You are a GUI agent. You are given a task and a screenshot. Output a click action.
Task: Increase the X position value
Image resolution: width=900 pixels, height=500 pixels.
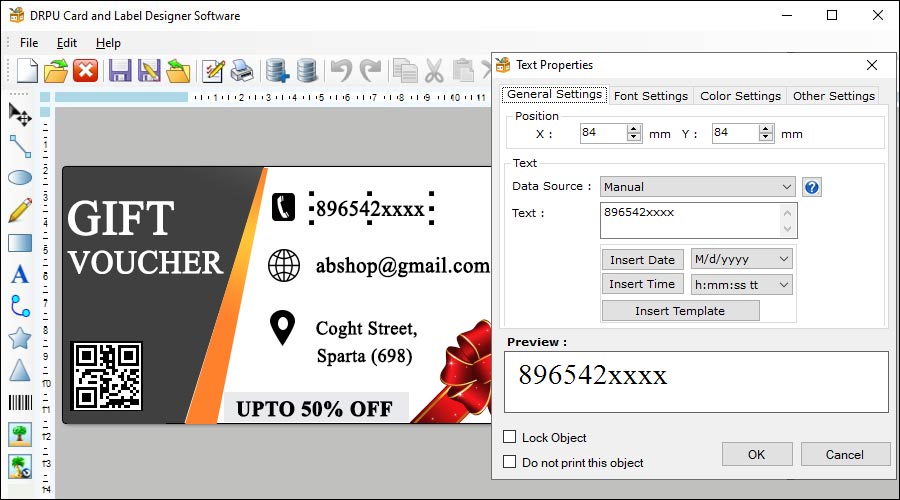(634, 129)
